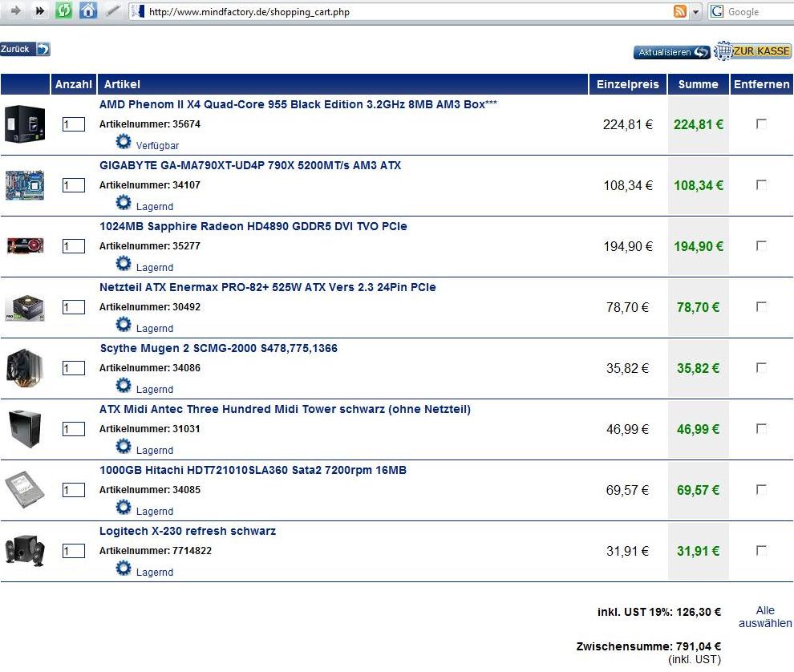Click the Zwischensumme: 791,04 € total

649,646
